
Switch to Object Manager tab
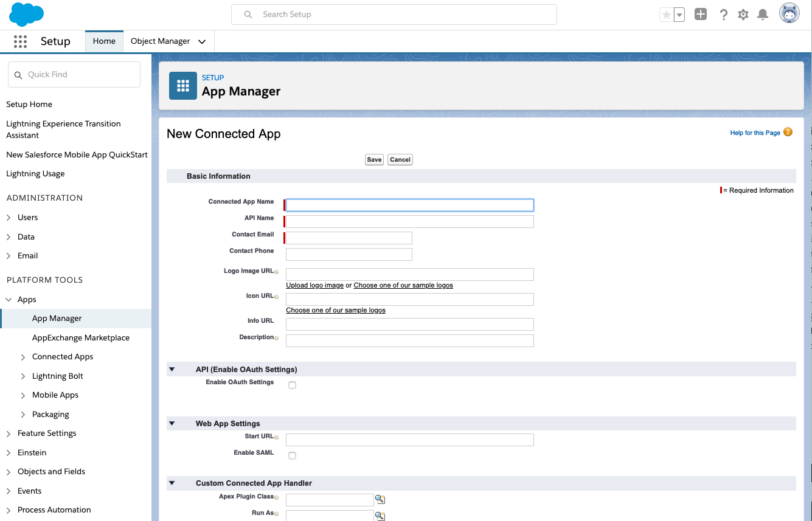pyautogui.click(x=161, y=41)
